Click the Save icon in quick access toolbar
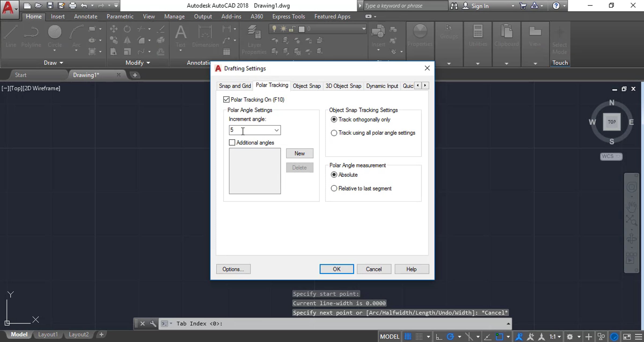 coord(50,5)
